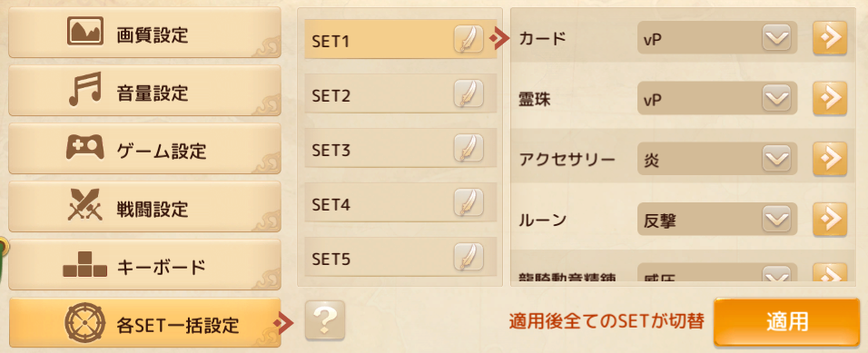Image resolution: width=868 pixels, height=353 pixels.
Task: Switch to 音量設定 settings
Action: point(145,91)
